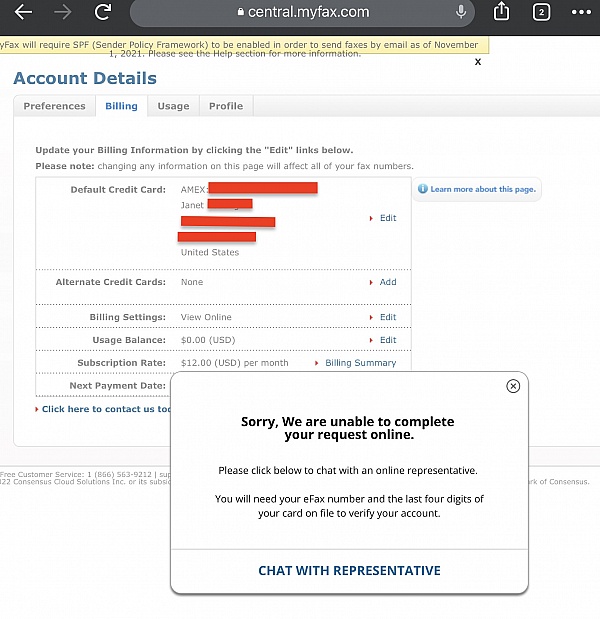The image size is (600, 619).
Task: Close the popup with X circle icon
Action: click(513, 386)
